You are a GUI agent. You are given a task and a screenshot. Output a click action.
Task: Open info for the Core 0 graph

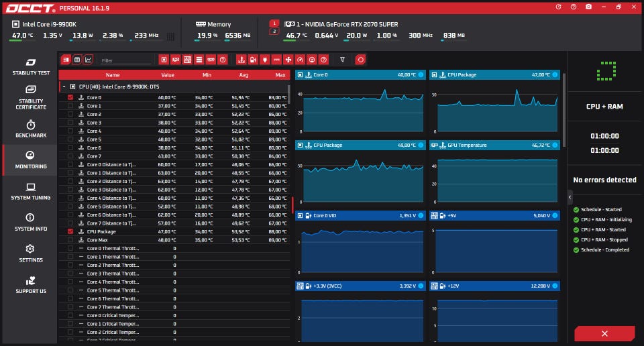click(x=421, y=74)
